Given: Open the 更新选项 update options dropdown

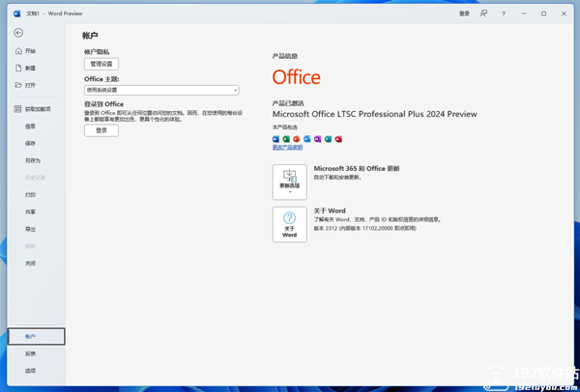Looking at the screenshot, I should (x=289, y=181).
